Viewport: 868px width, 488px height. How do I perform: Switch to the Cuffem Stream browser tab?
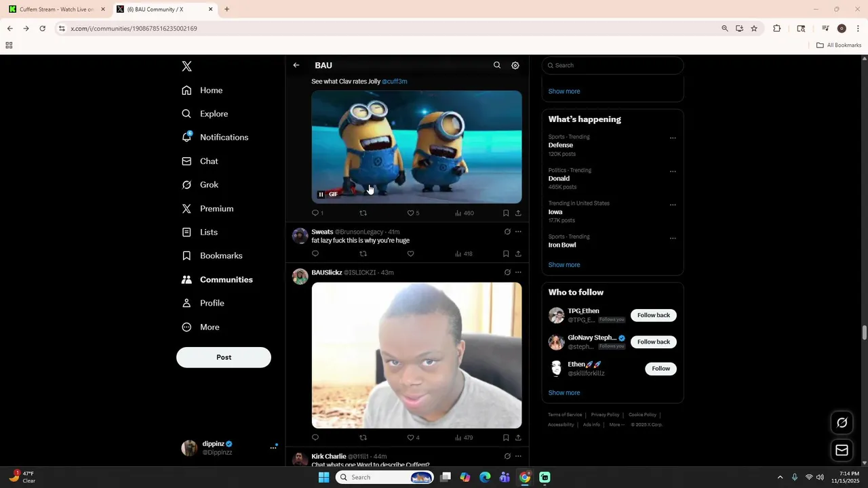coord(57,9)
